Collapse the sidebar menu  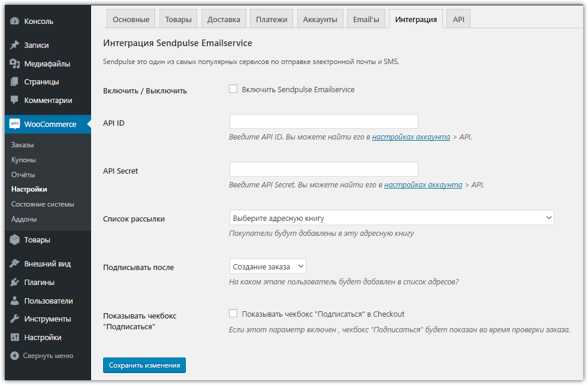click(x=42, y=356)
